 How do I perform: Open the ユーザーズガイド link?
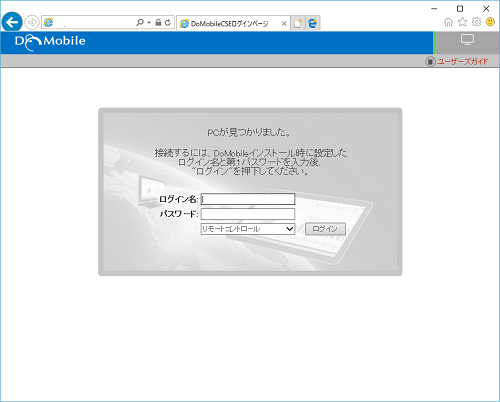[x=463, y=61]
